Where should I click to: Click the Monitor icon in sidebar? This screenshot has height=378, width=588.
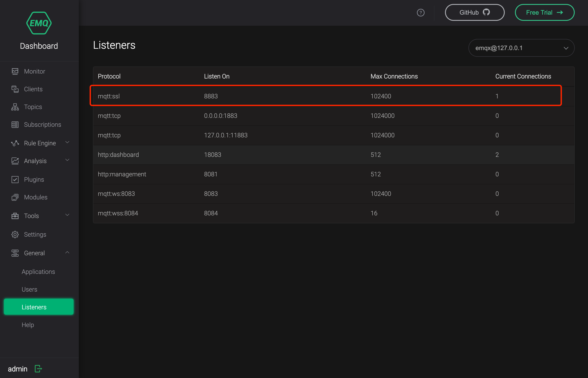tap(15, 71)
